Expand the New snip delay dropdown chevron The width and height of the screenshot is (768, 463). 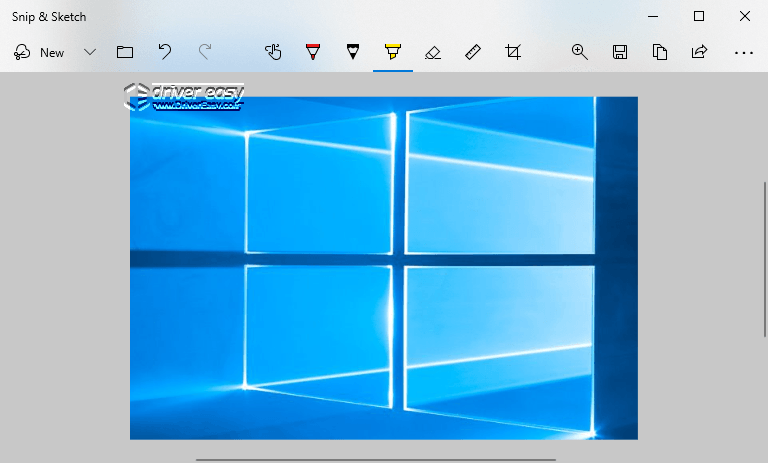click(90, 52)
